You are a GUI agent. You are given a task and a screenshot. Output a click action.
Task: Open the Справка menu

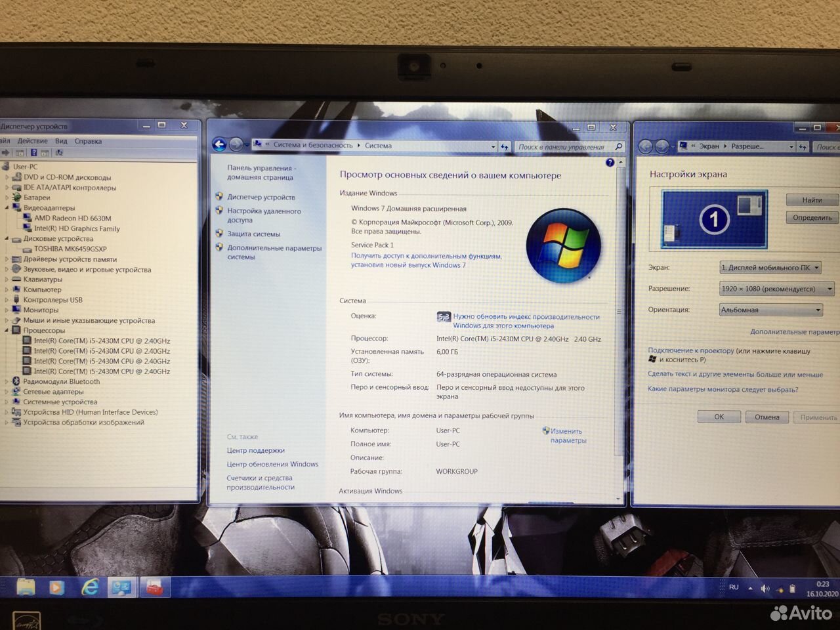coord(88,141)
